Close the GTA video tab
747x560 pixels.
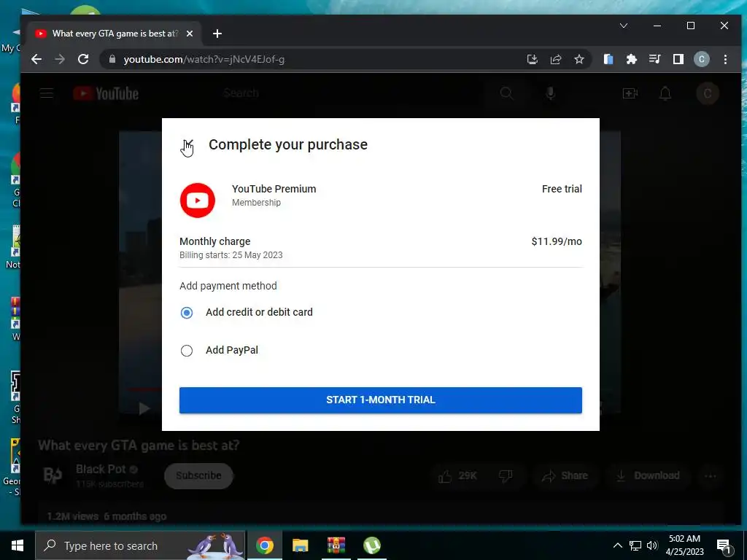coord(190,34)
